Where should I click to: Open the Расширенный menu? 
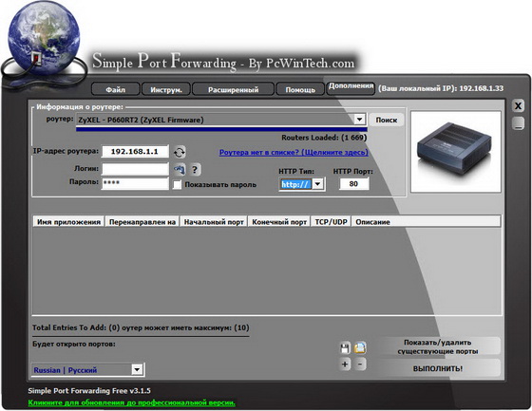pos(233,89)
